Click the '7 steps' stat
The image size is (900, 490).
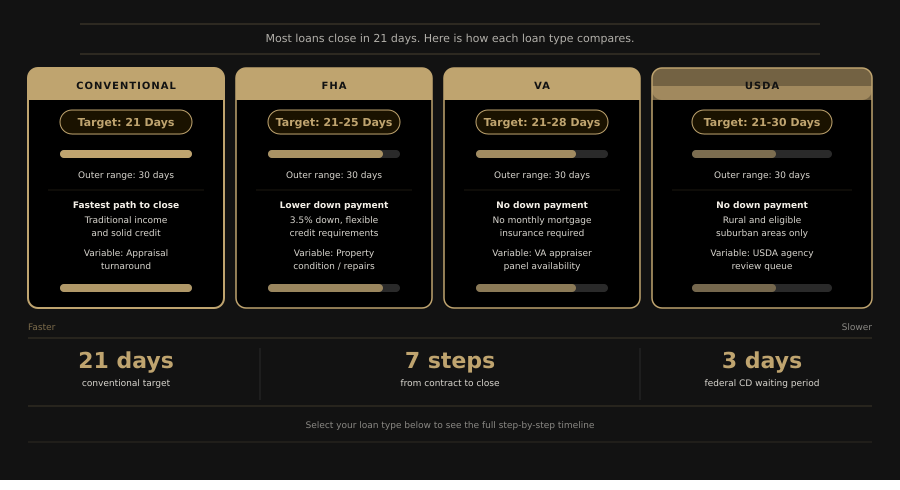(x=450, y=361)
